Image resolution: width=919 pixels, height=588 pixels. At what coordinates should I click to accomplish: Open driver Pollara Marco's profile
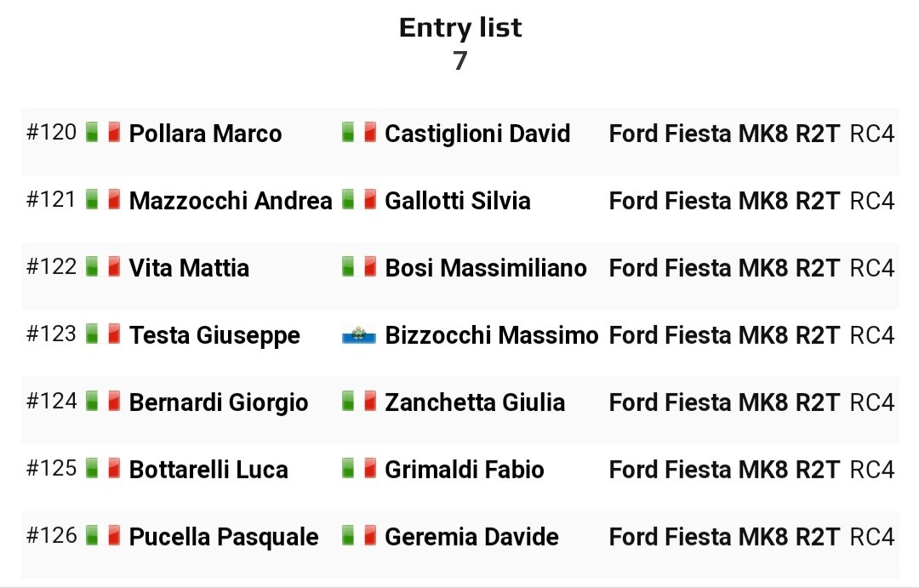point(205,134)
